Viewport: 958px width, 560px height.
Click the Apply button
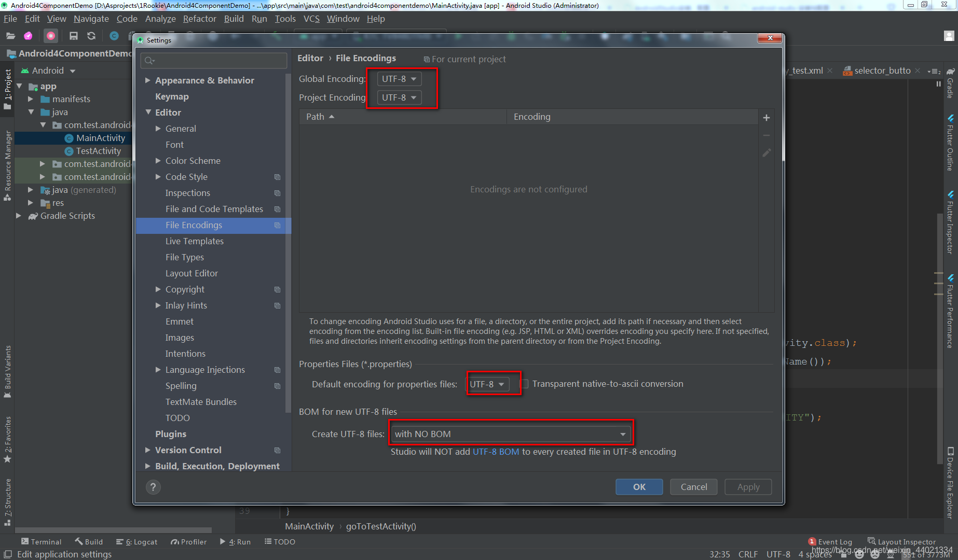point(748,487)
